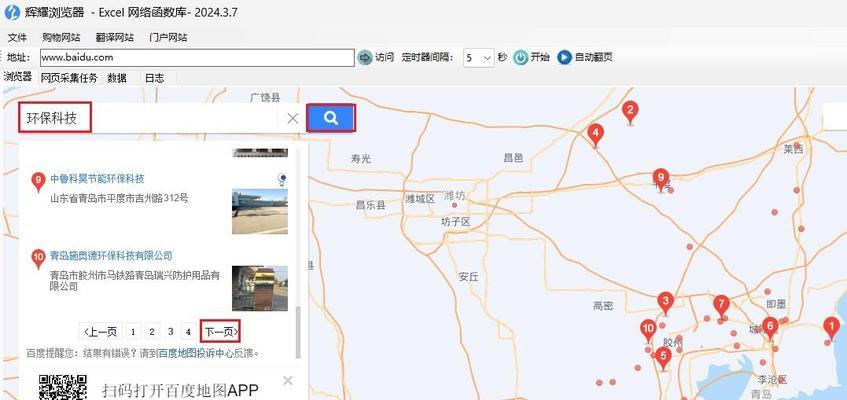Select map marker number 7
Viewport: 847px width, 400px height.
[721, 308]
